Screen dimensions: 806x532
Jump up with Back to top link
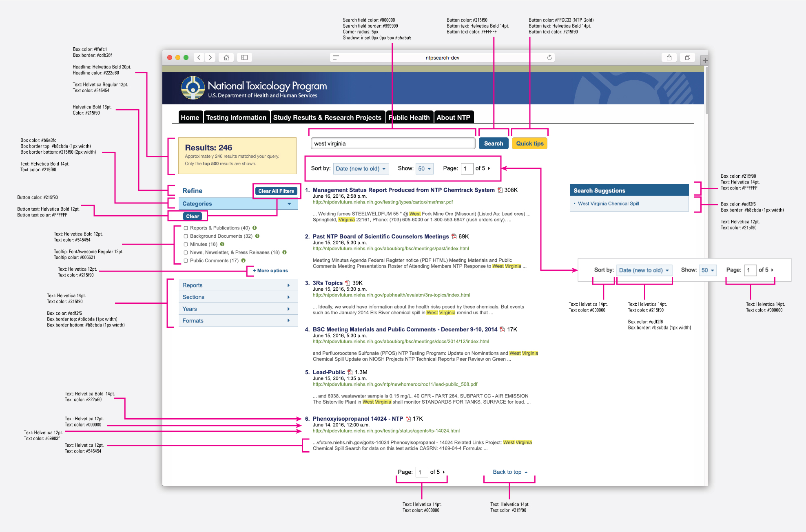coord(510,472)
